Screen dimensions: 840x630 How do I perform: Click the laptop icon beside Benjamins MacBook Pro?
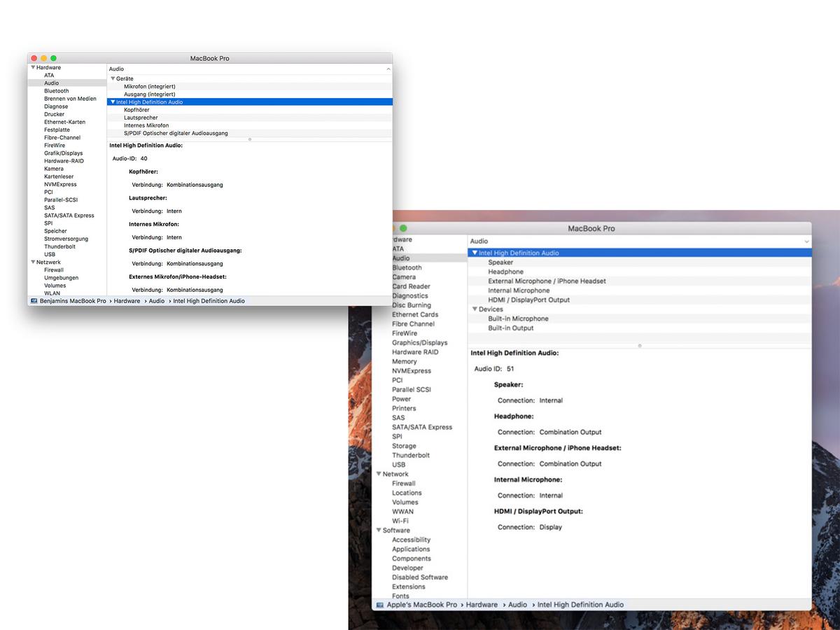click(34, 301)
